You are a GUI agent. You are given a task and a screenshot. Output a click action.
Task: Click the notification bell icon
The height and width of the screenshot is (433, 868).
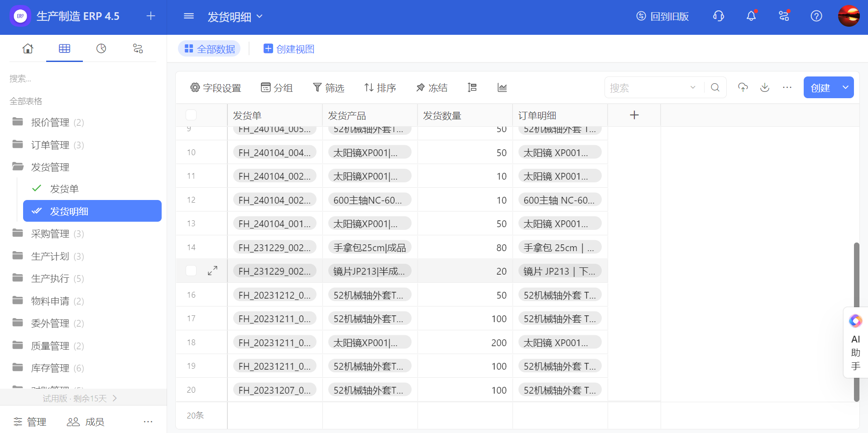click(751, 16)
